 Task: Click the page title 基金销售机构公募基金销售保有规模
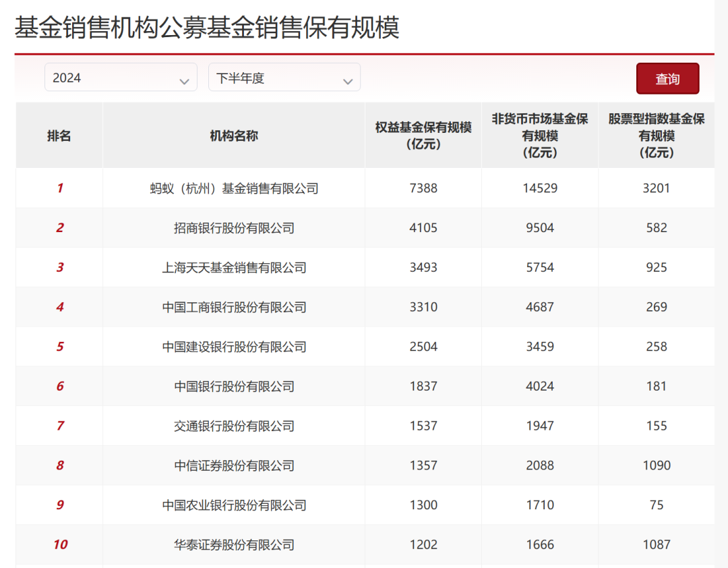coord(207,28)
